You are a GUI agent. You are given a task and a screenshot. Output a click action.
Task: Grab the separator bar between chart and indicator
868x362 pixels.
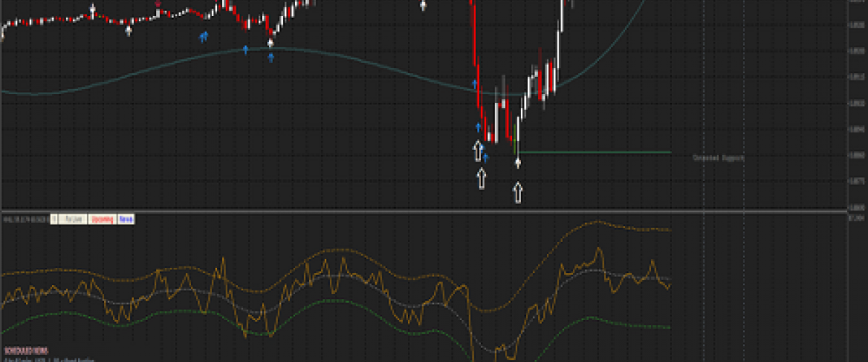pos(434,211)
